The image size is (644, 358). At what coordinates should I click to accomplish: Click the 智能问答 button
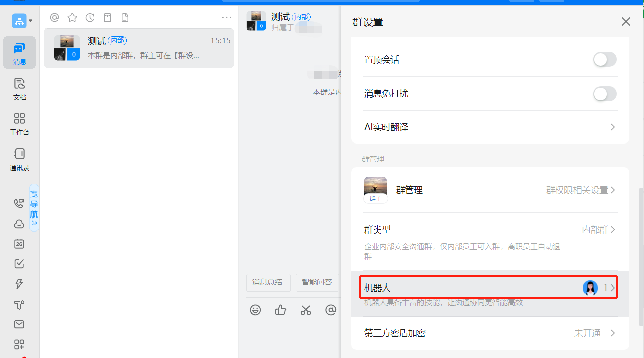pyautogui.click(x=317, y=282)
